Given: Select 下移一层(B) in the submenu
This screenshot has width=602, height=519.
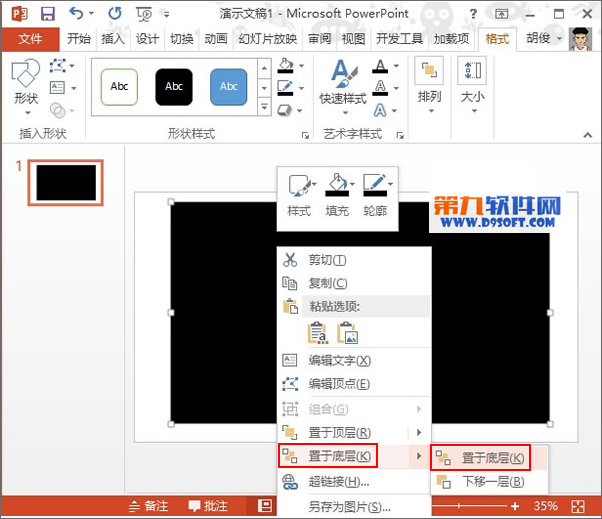Looking at the screenshot, I should (x=489, y=481).
